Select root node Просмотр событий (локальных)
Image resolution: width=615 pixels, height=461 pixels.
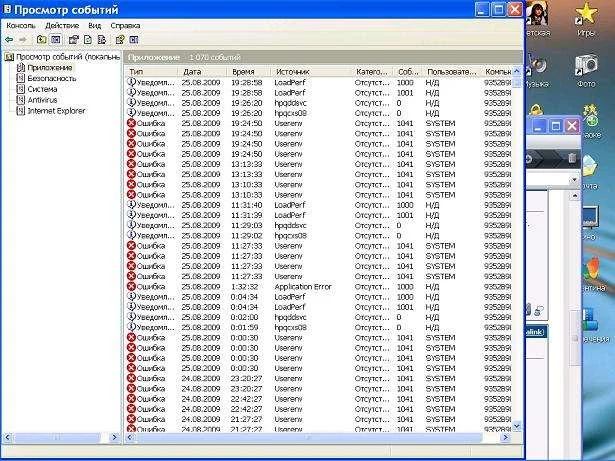pos(68,57)
